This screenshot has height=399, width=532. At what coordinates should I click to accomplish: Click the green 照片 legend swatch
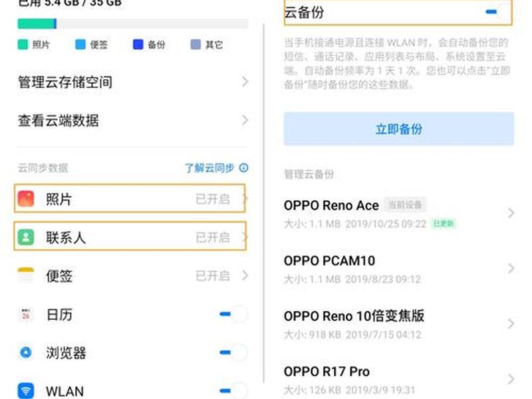pos(23,45)
